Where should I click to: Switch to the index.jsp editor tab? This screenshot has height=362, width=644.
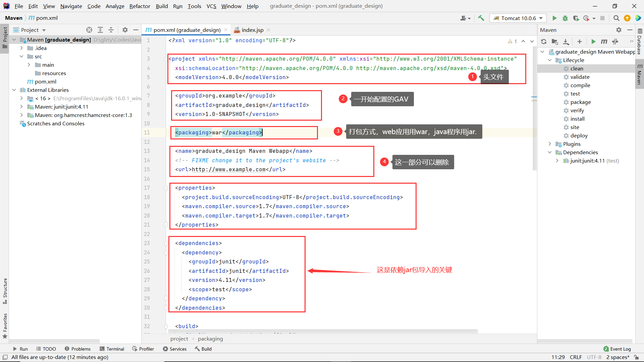click(x=252, y=30)
